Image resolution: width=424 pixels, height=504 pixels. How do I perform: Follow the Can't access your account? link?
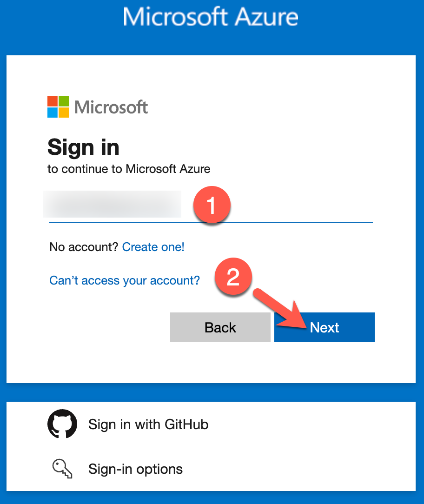[125, 280]
